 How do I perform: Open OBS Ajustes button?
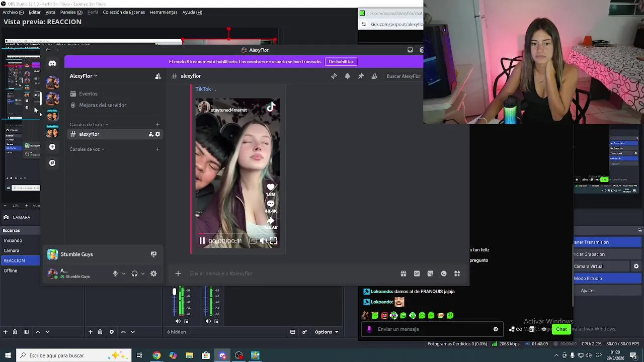pyautogui.click(x=607, y=291)
